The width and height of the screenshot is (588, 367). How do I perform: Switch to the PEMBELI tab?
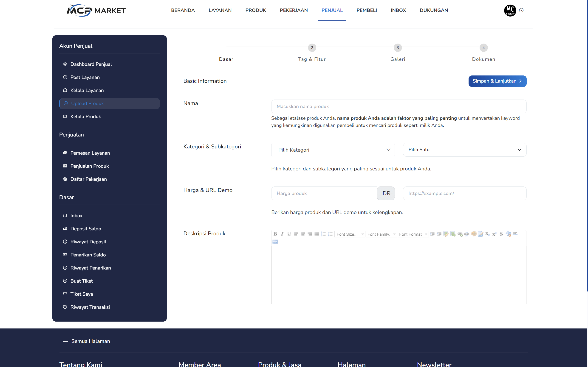[367, 10]
